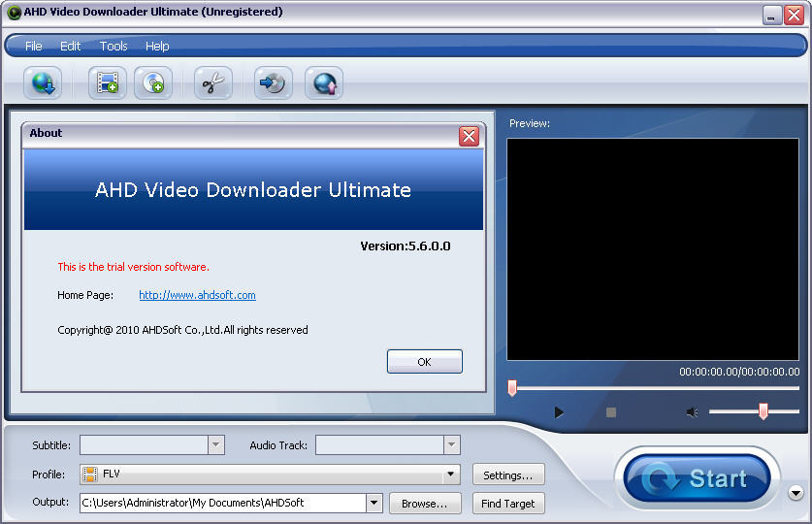The width and height of the screenshot is (812, 524).
Task: Click the add disc icon
Action: point(153,82)
